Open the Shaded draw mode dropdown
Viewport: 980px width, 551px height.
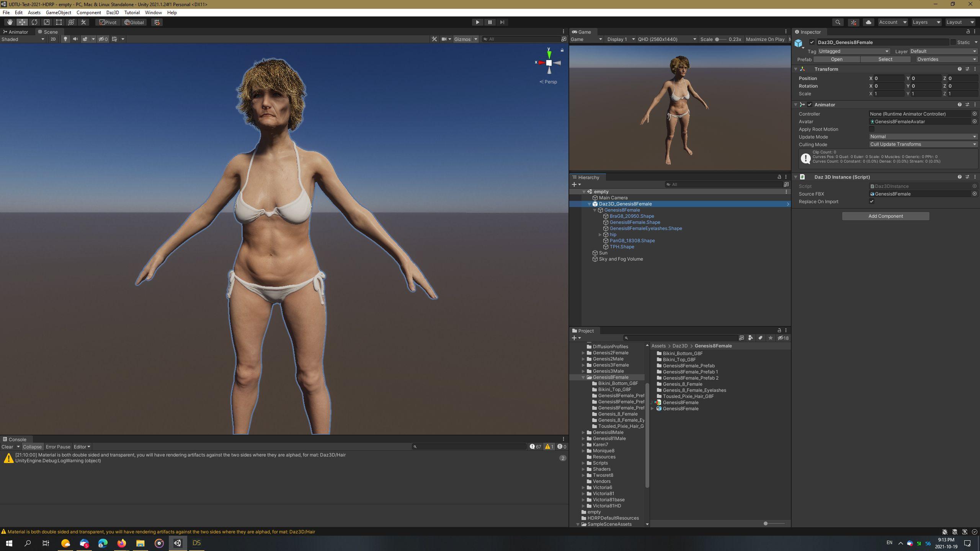pyautogui.click(x=23, y=39)
